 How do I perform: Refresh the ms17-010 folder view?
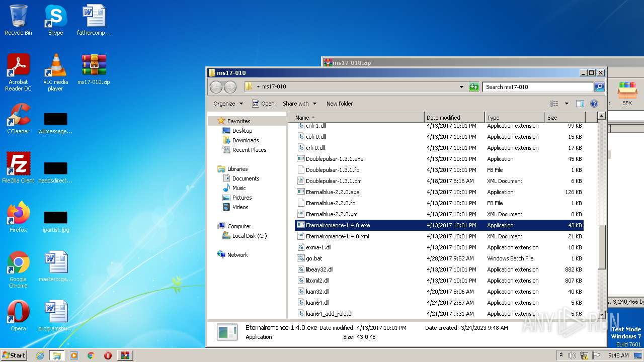coord(474,87)
